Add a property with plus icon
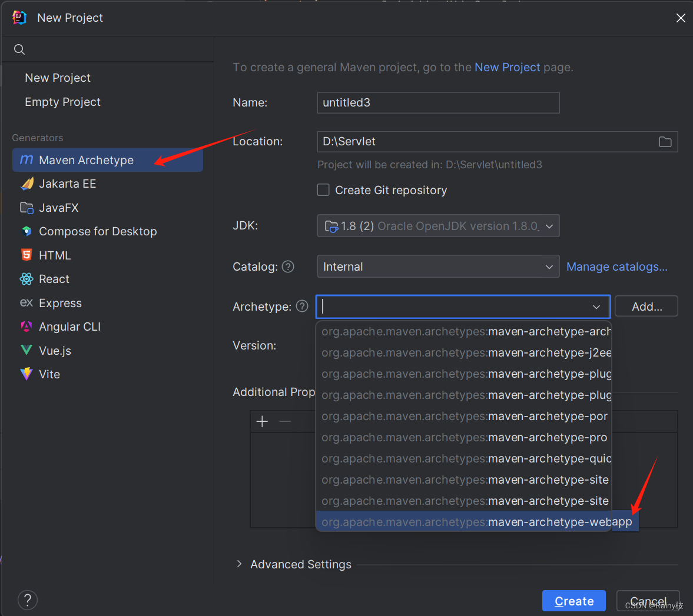Viewport: 693px width, 616px height. click(x=262, y=421)
